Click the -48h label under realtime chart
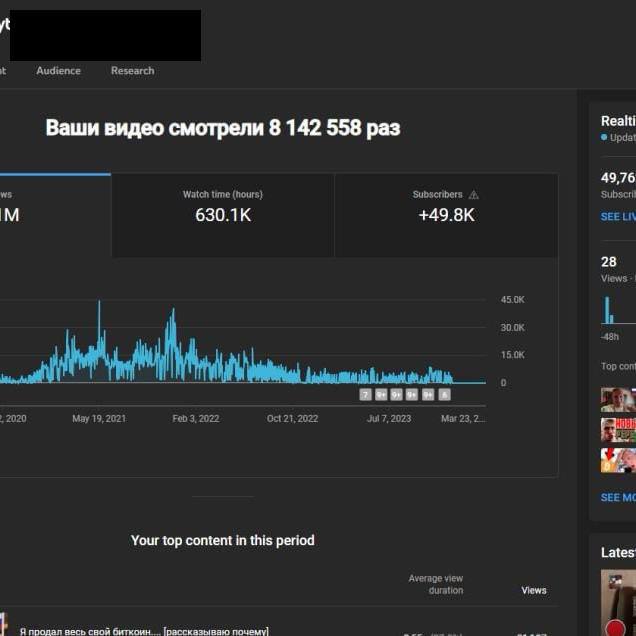The height and width of the screenshot is (636, 636). point(610,337)
